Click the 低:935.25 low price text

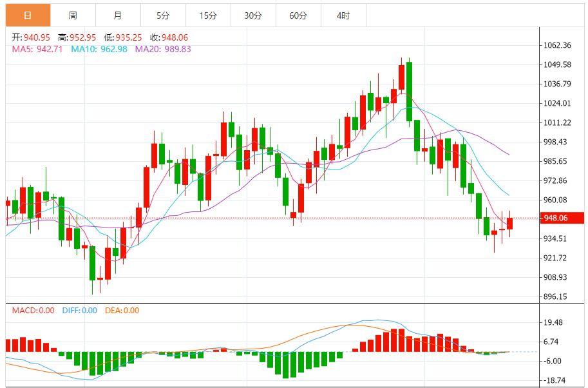coord(123,37)
